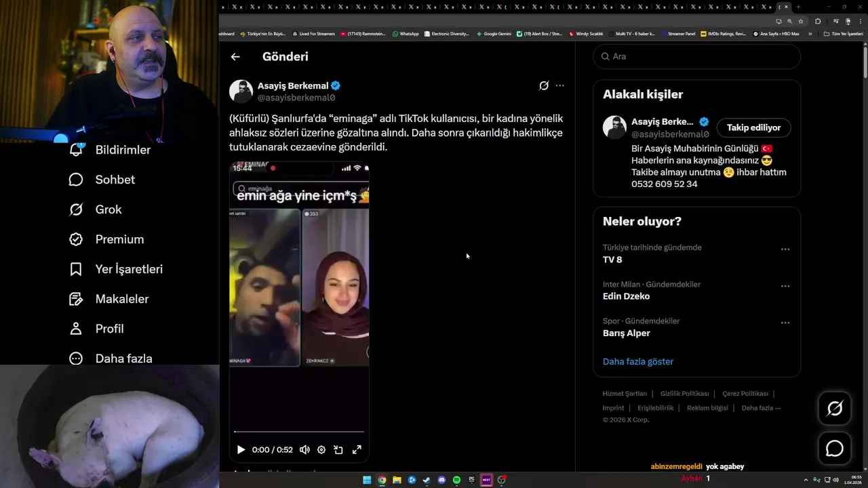
Task: Click the Grok icon on the post header
Action: coord(544,85)
